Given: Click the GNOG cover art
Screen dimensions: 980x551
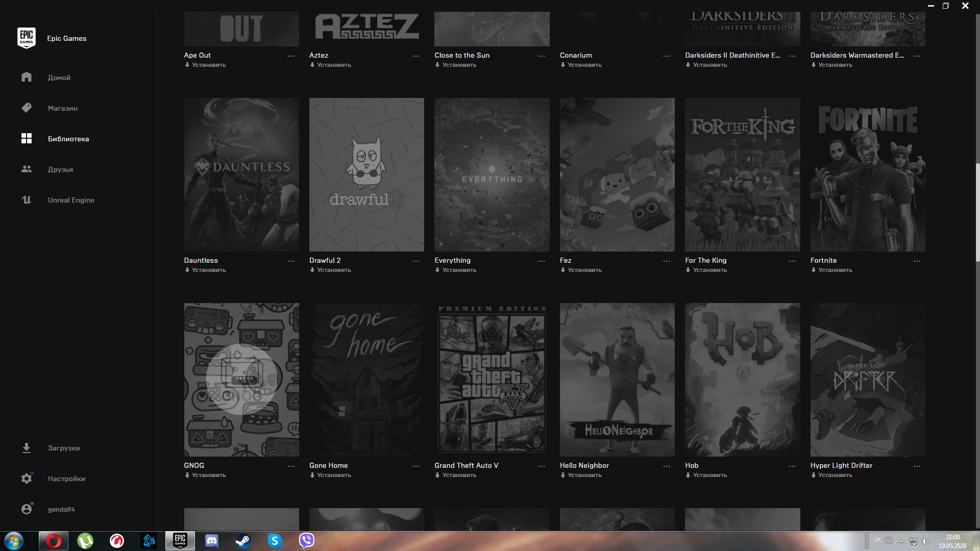Looking at the screenshot, I should pyautogui.click(x=241, y=380).
